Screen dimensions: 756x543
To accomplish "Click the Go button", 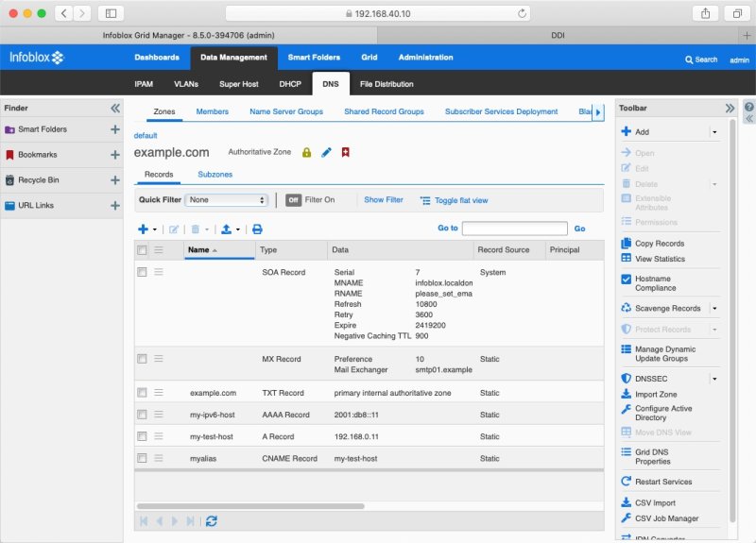I will tap(579, 229).
